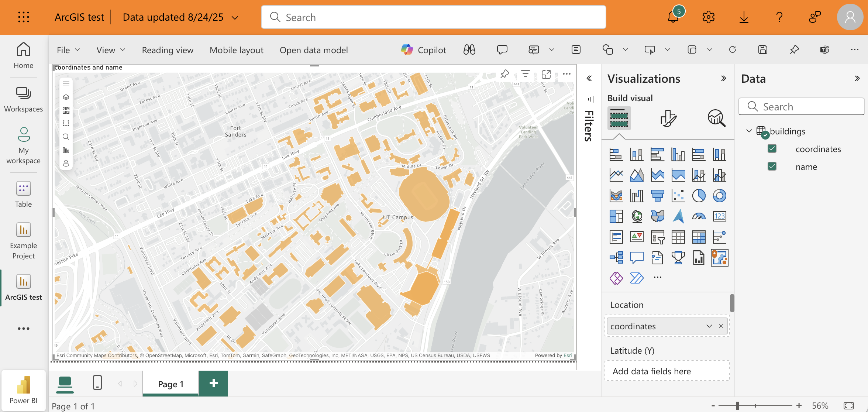
Task: Select the ArcGIS map visualization icon
Action: click(x=719, y=258)
